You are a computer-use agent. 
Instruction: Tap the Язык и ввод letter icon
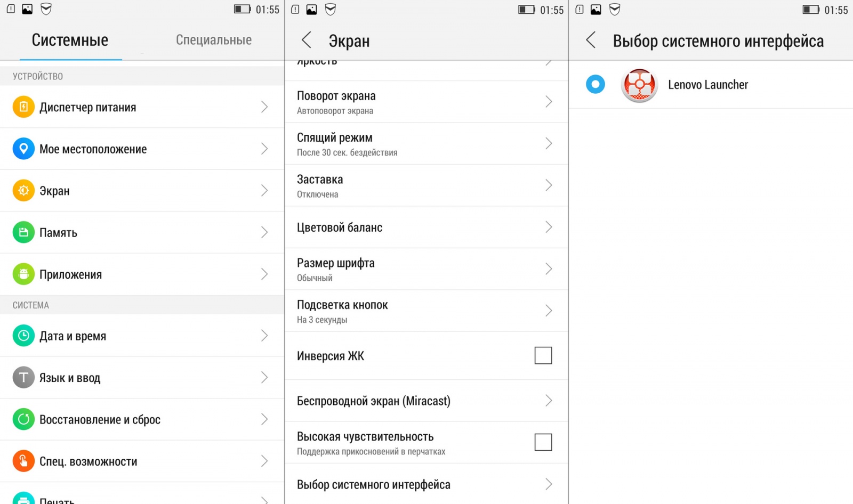pos(23,378)
